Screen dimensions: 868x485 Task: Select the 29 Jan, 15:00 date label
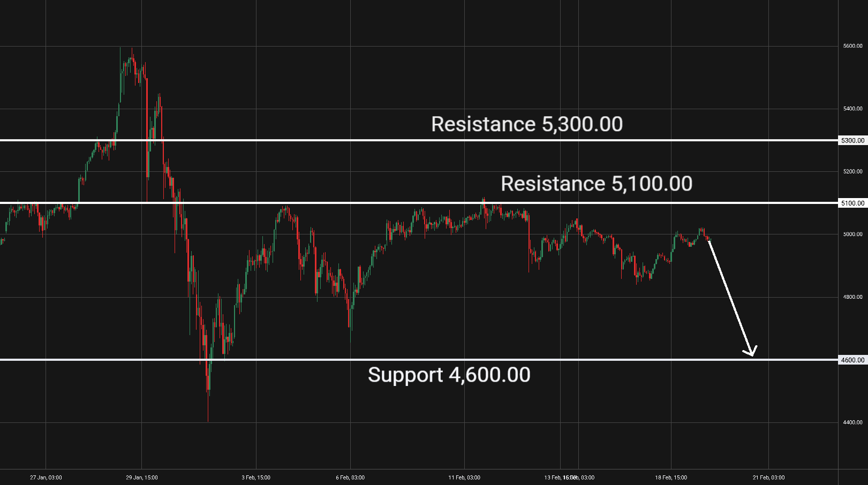[x=142, y=478]
